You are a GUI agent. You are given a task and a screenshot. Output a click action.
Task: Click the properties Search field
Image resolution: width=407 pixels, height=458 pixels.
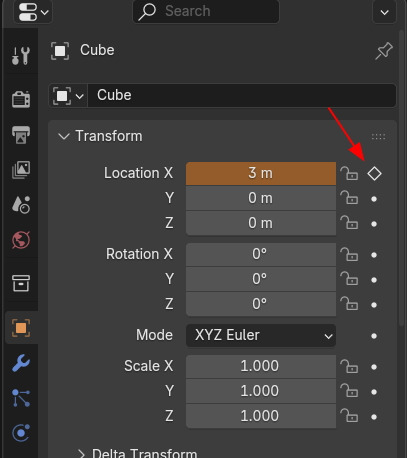(206, 11)
